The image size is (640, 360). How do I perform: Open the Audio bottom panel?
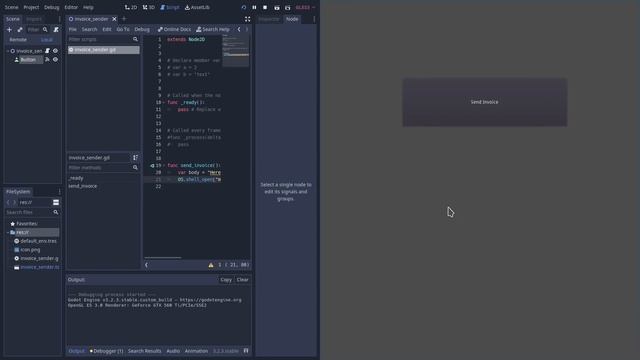173,351
